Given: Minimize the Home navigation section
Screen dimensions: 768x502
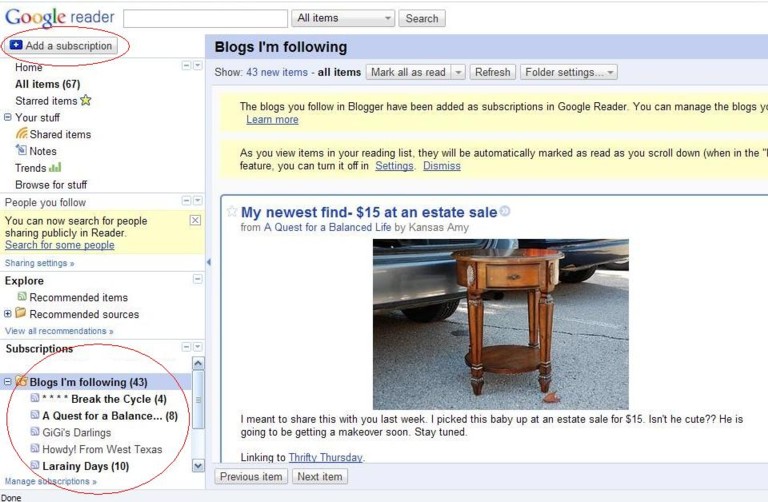Looking at the screenshot, I should point(187,65).
